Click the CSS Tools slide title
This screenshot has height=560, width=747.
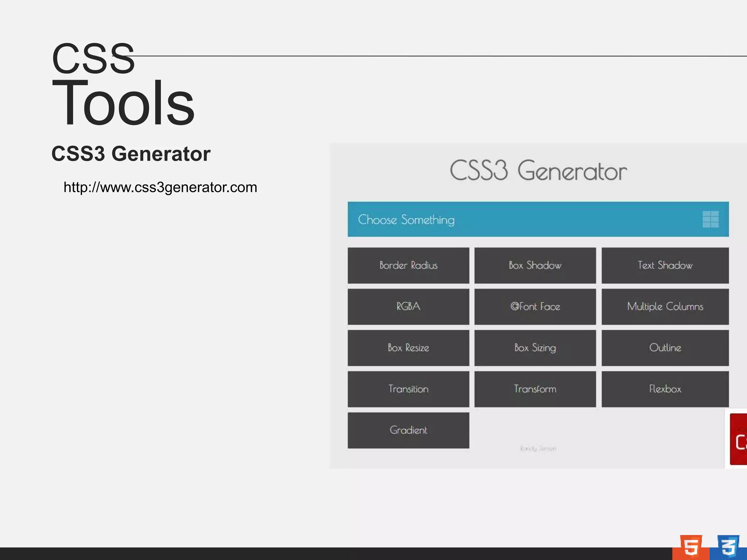click(123, 84)
